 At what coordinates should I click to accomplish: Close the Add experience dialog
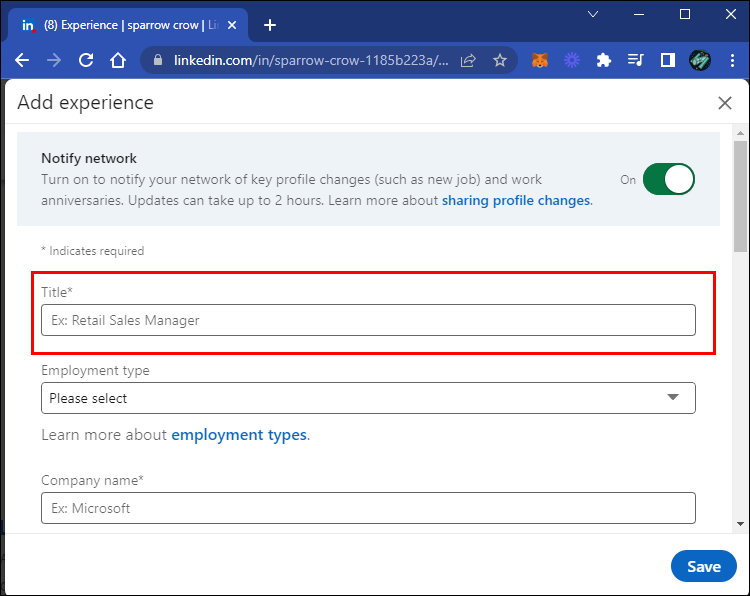point(725,103)
